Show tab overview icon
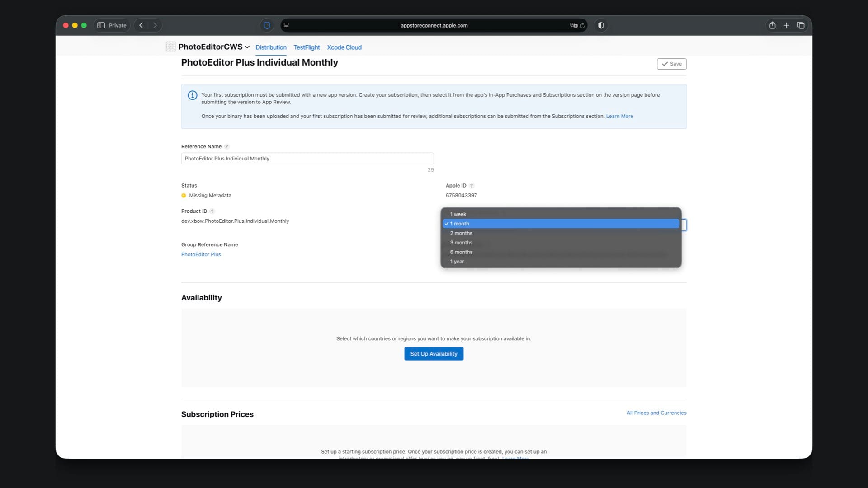This screenshot has height=488, width=868. tap(801, 25)
